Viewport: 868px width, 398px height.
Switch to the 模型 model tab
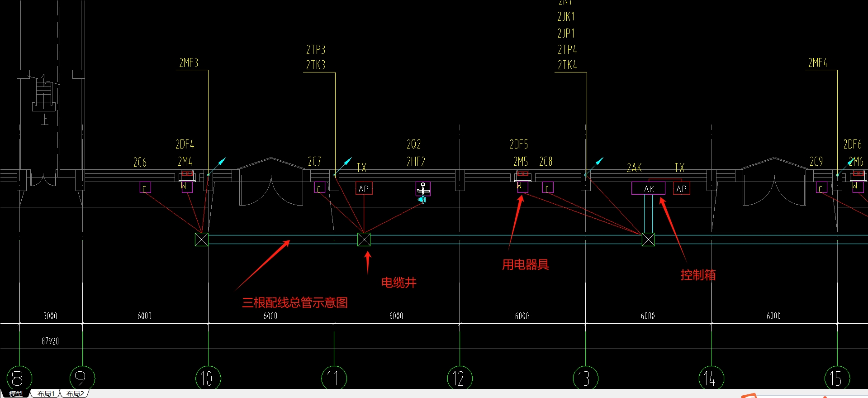pyautogui.click(x=16, y=393)
